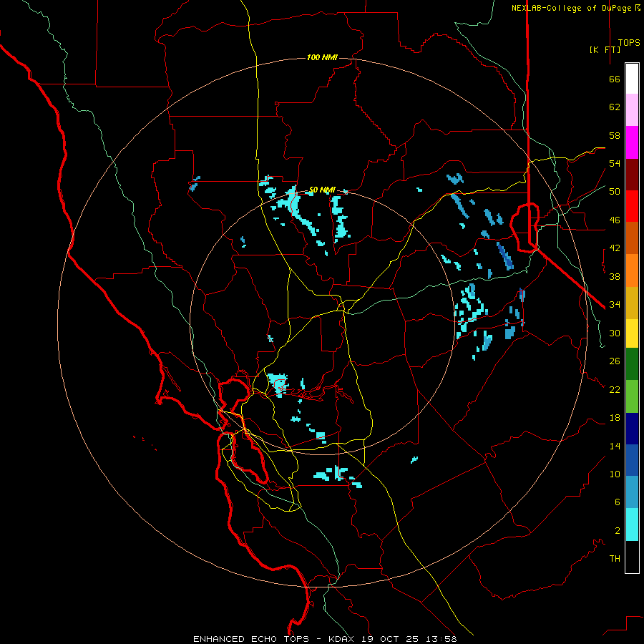Click the light pink legend swatch

632,110
